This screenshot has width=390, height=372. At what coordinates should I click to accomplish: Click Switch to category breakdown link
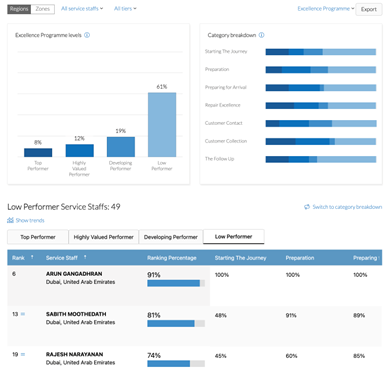pyautogui.click(x=347, y=207)
